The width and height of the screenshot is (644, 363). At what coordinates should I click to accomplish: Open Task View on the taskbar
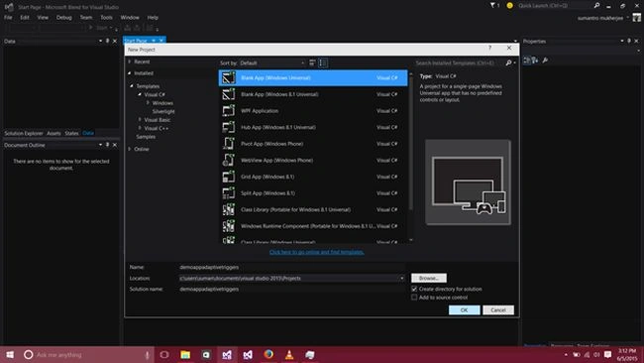point(164,354)
